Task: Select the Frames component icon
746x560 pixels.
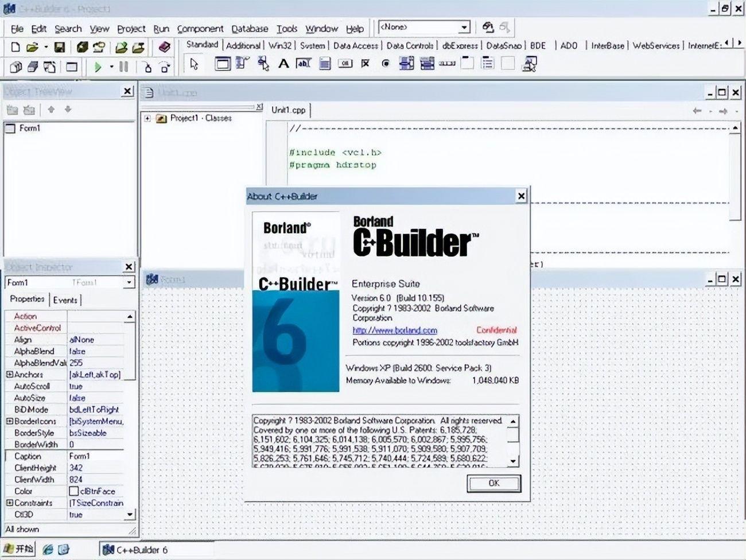Action: pyautogui.click(x=222, y=64)
